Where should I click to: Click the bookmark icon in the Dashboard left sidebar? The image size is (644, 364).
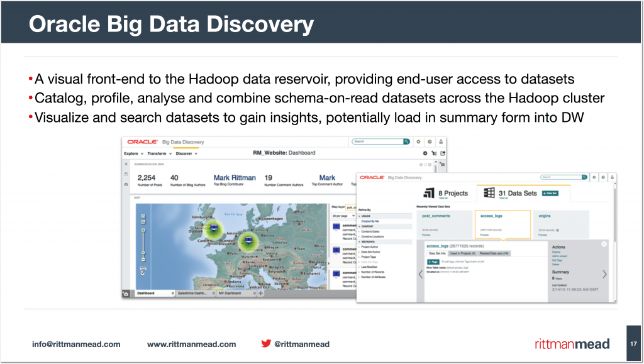pos(126,174)
